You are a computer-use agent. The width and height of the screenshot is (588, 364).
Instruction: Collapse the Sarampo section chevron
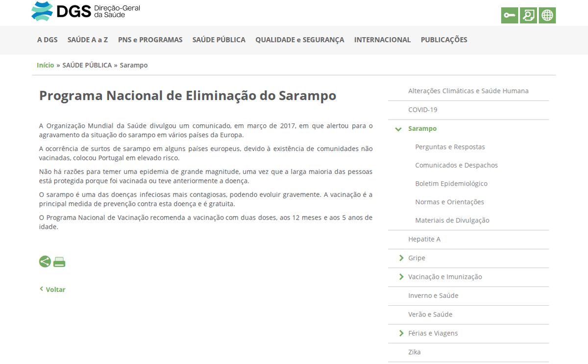click(398, 129)
